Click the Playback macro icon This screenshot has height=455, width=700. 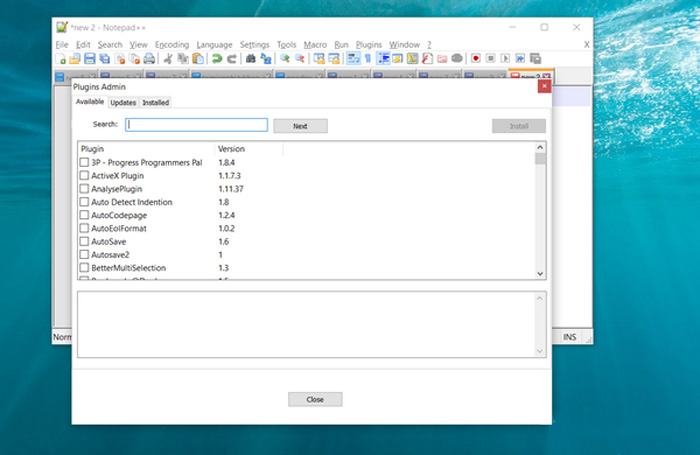[x=505, y=58]
